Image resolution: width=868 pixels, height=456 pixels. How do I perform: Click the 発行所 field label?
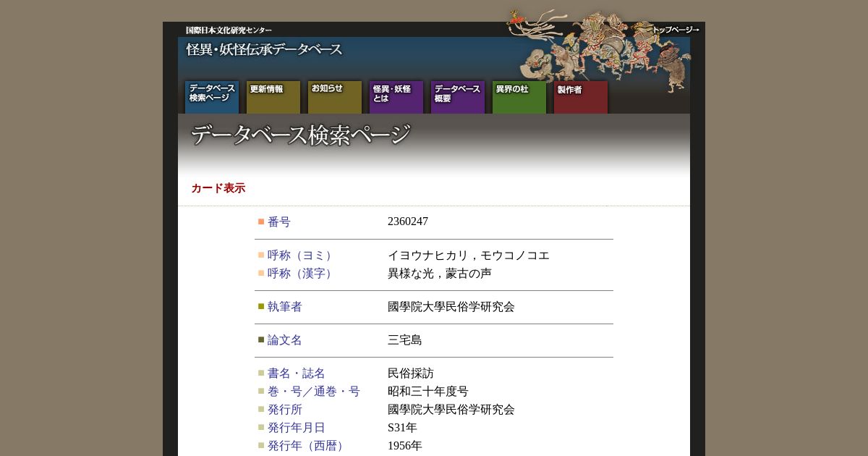[x=285, y=410]
